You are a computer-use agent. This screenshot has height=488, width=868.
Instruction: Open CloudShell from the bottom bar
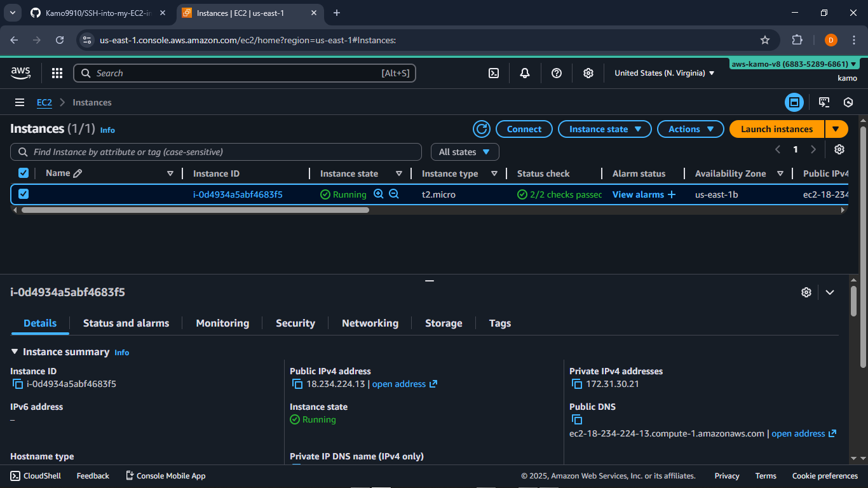pyautogui.click(x=35, y=475)
